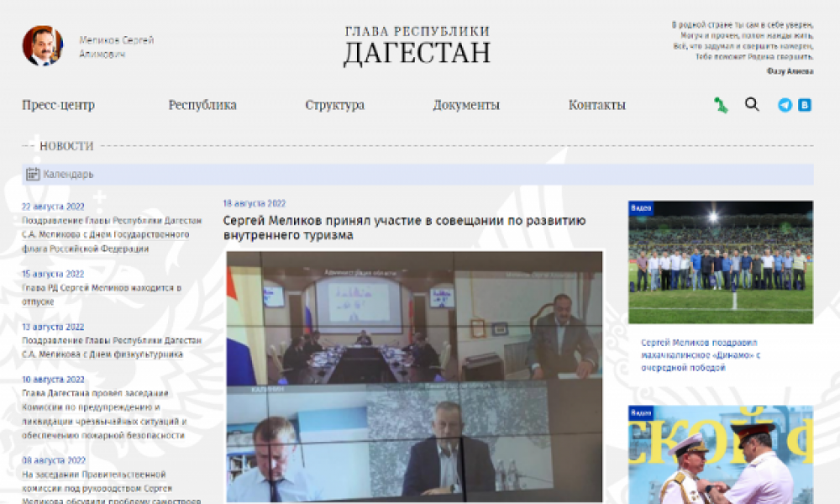This screenshot has height=504, width=840.
Task: Read the 22 августа flag day greeting
Action: tap(111, 234)
